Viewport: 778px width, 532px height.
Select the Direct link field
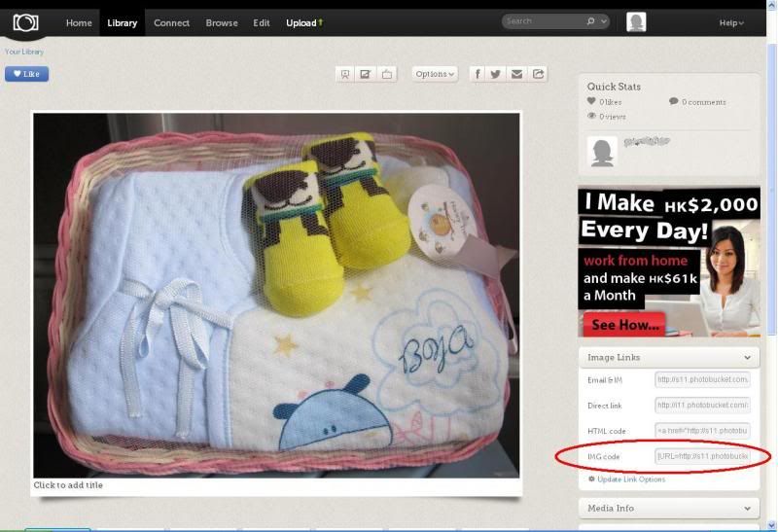click(x=702, y=405)
